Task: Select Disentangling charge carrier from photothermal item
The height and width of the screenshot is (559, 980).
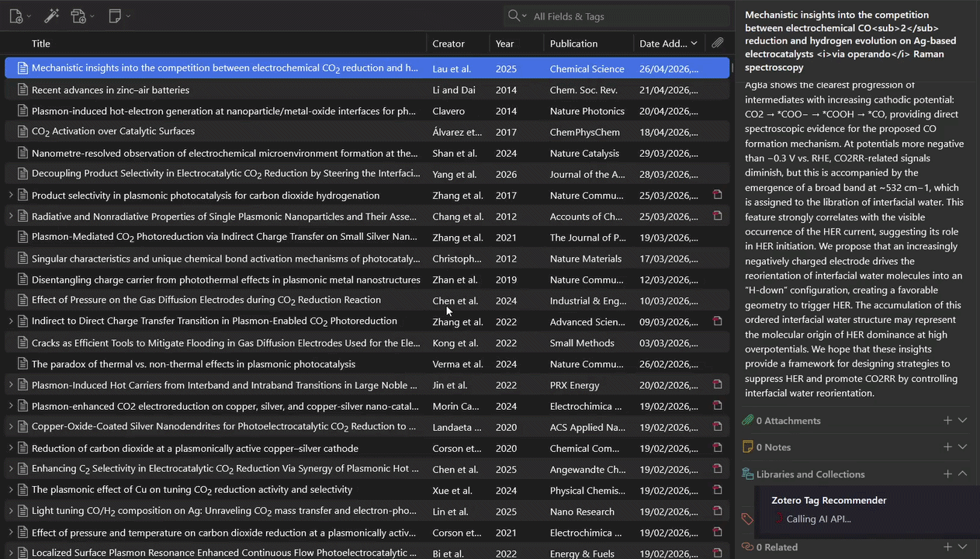Action: point(367,279)
